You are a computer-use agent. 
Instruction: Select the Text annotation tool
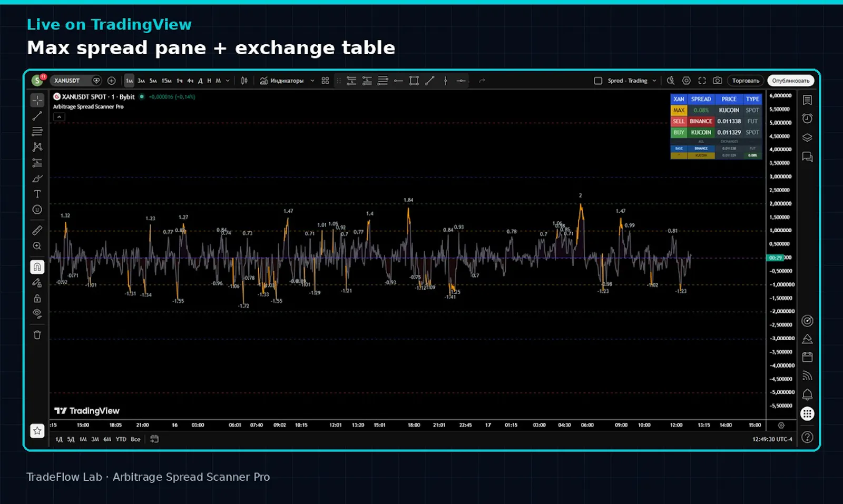pyautogui.click(x=37, y=194)
